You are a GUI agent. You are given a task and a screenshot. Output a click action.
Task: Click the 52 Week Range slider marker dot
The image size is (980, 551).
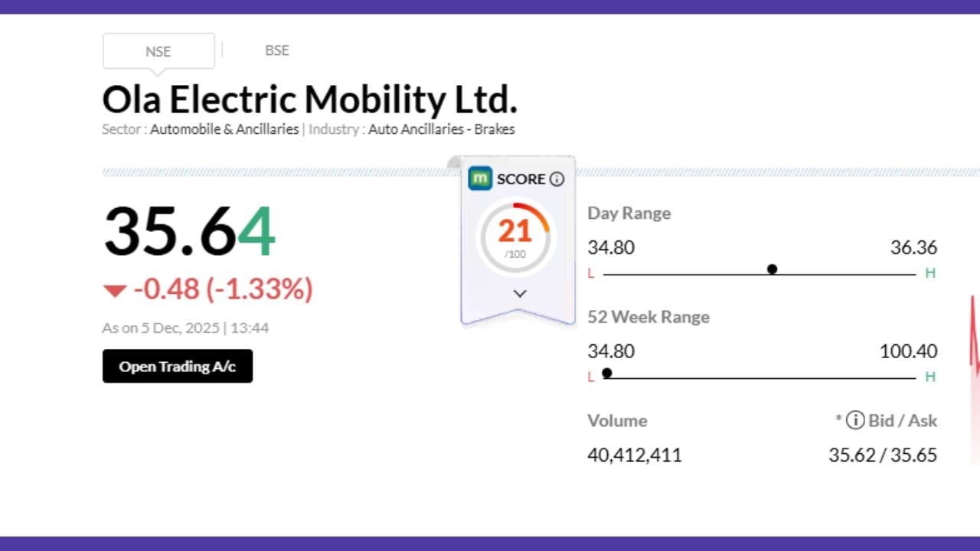(607, 373)
